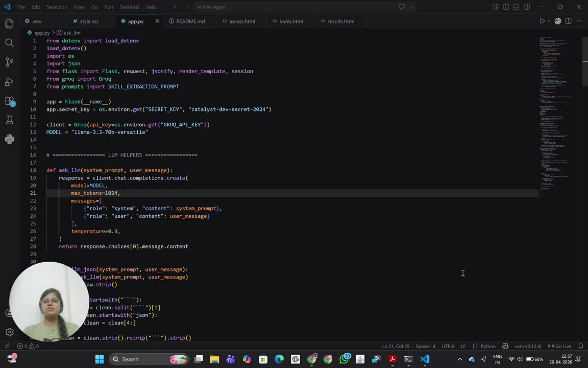Split the editor to the right
This screenshot has height=368, width=588.
pos(569,21)
